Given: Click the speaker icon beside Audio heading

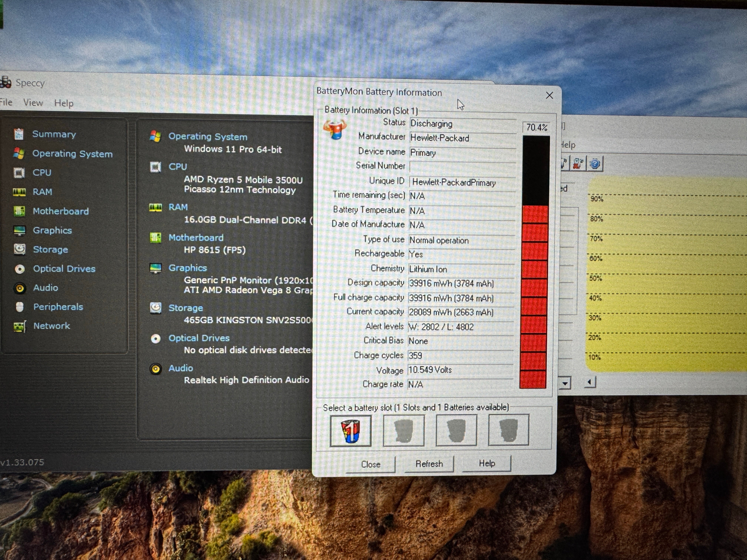Looking at the screenshot, I should click(155, 369).
